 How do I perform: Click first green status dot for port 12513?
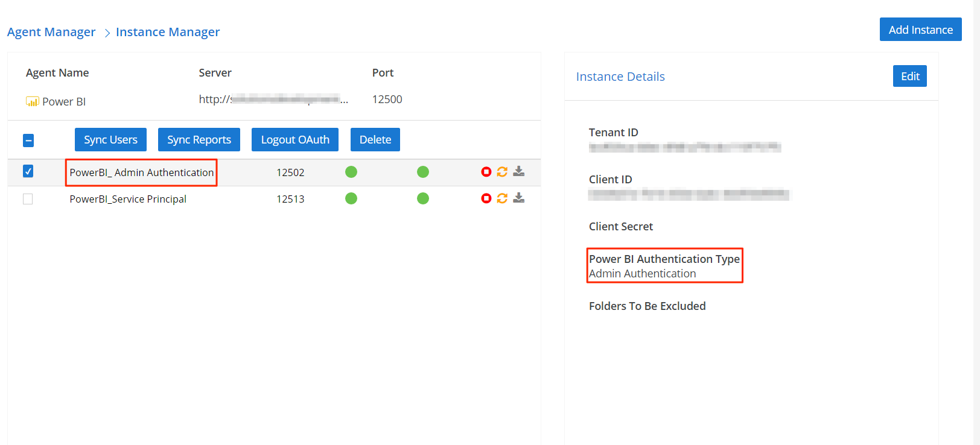(x=351, y=198)
